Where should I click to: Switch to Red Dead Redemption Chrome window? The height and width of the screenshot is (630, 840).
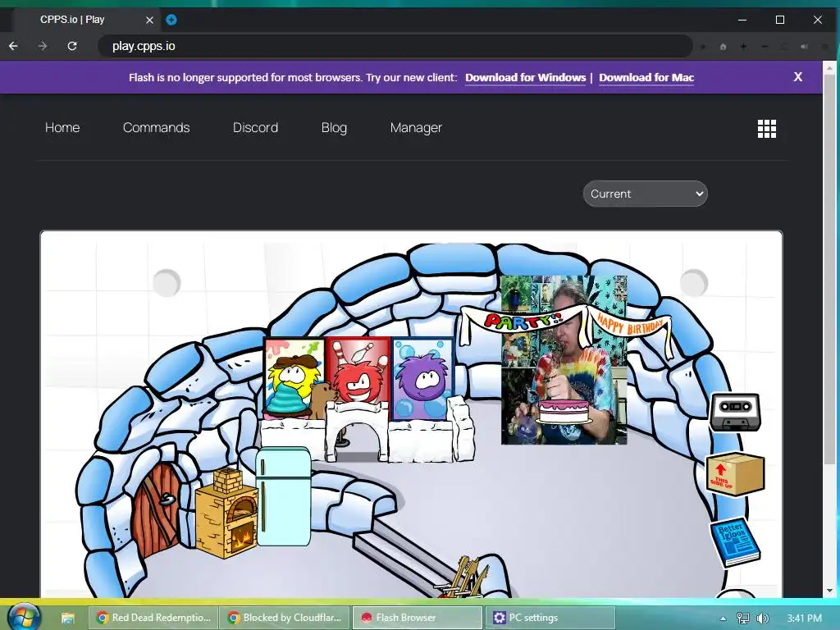click(153, 618)
